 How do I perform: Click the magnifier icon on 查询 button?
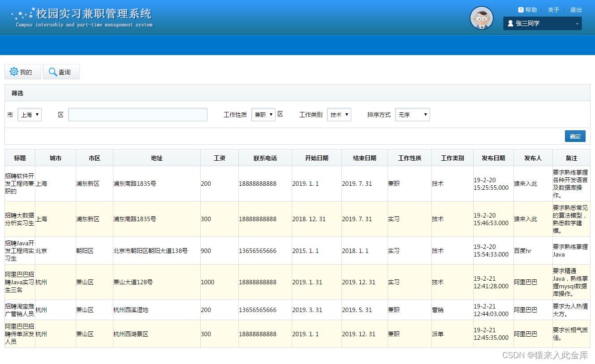[x=53, y=72]
